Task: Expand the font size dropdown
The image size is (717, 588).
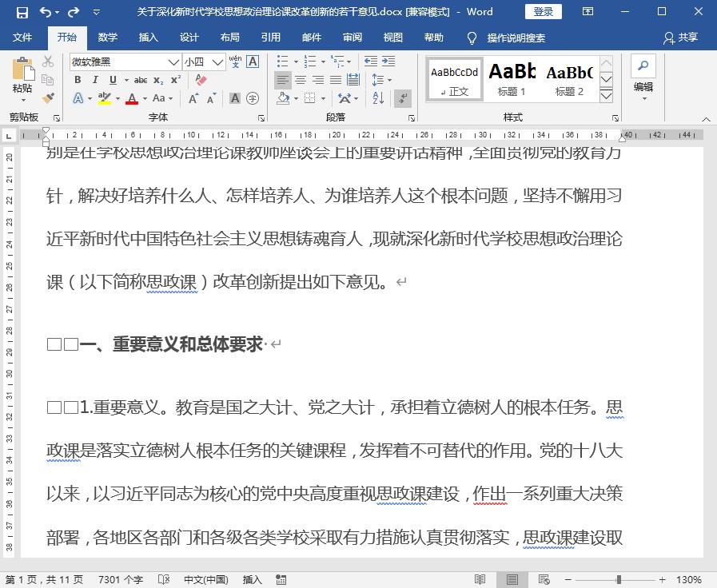Action: pos(218,62)
